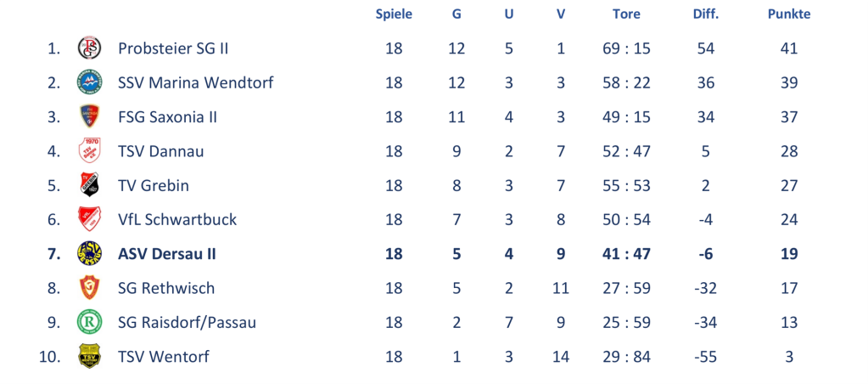Sort table by Punkte column header
The width and height of the screenshot is (868, 384).
(788, 14)
